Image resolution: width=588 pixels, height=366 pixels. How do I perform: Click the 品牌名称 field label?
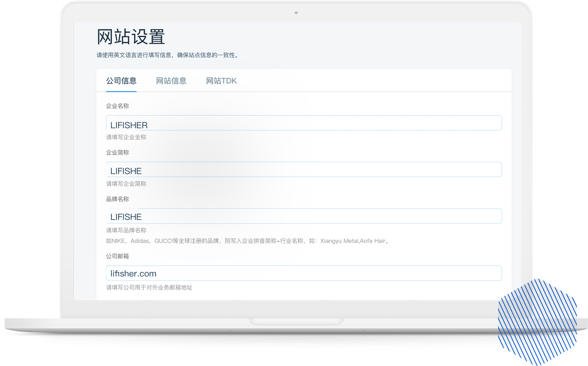pyautogui.click(x=117, y=199)
